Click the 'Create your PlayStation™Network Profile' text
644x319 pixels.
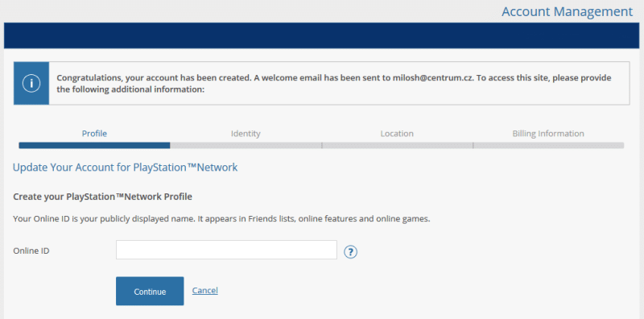(103, 197)
